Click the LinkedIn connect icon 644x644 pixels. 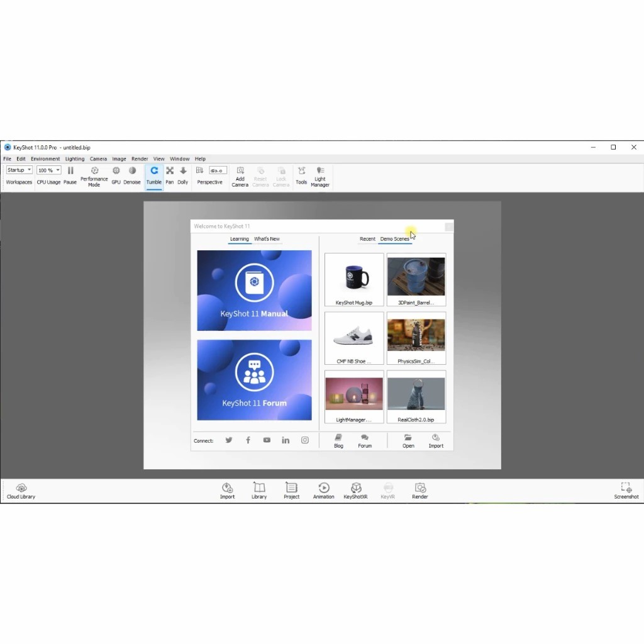[286, 440]
